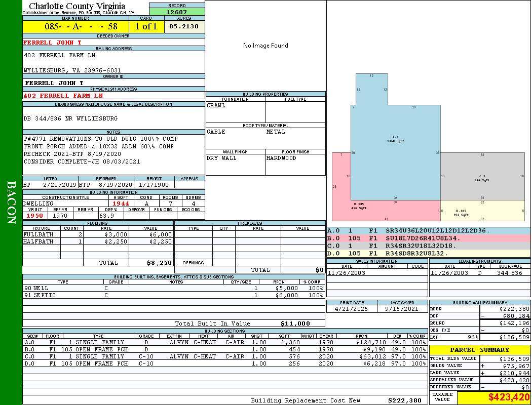This screenshot has height=405, width=532.
Task: Click sales information date 11/26/2003
Action: (347, 273)
